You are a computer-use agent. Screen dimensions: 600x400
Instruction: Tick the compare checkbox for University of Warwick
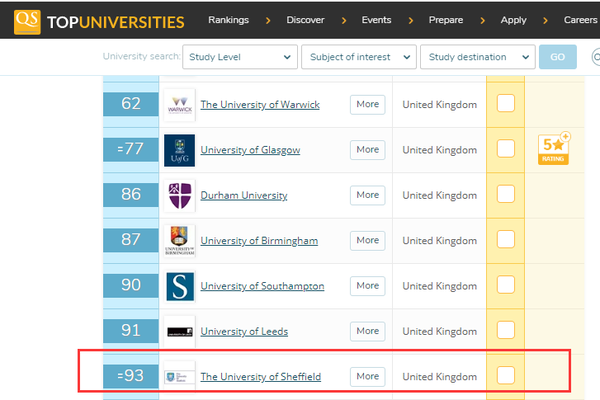[505, 103]
